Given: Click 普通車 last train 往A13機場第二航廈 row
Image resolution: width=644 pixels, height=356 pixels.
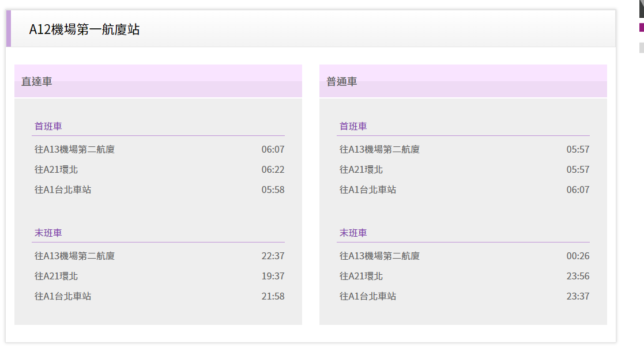Looking at the screenshot, I should click(x=464, y=256).
